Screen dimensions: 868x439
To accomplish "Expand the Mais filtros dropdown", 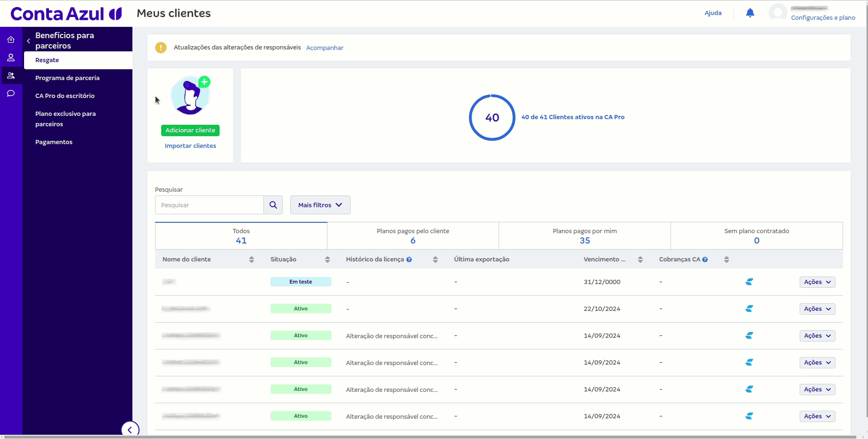I will (x=320, y=205).
